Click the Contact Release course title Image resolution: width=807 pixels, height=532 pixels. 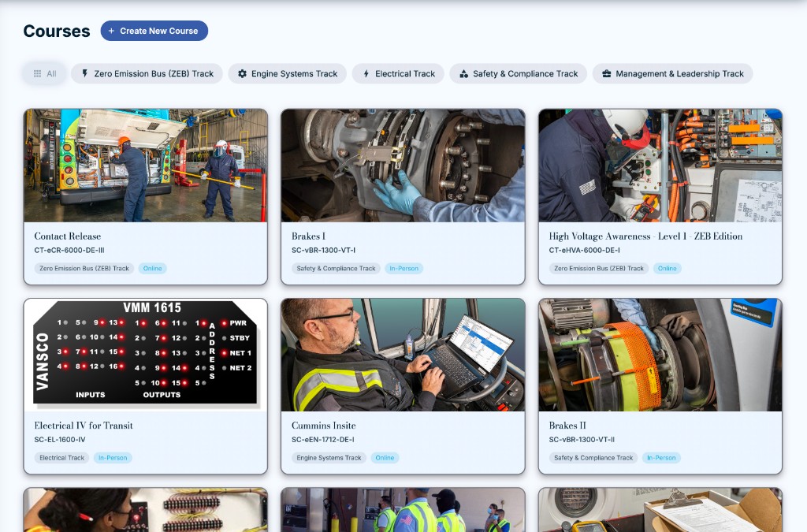[x=68, y=236]
